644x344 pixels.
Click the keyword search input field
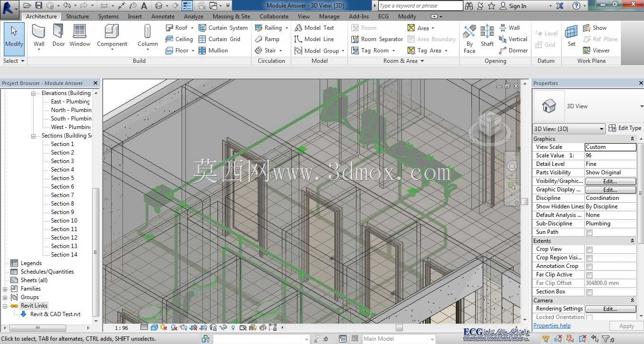tap(420, 6)
